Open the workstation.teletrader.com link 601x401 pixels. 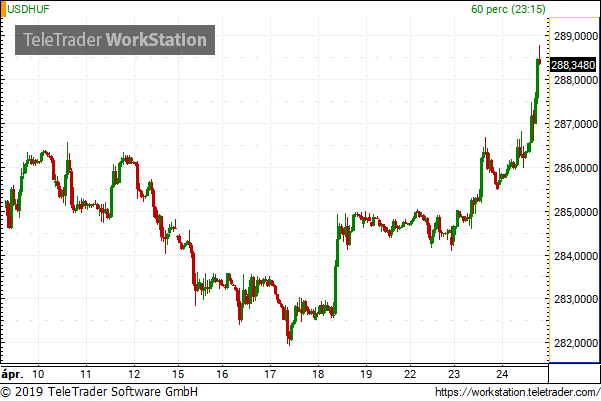click(517, 392)
